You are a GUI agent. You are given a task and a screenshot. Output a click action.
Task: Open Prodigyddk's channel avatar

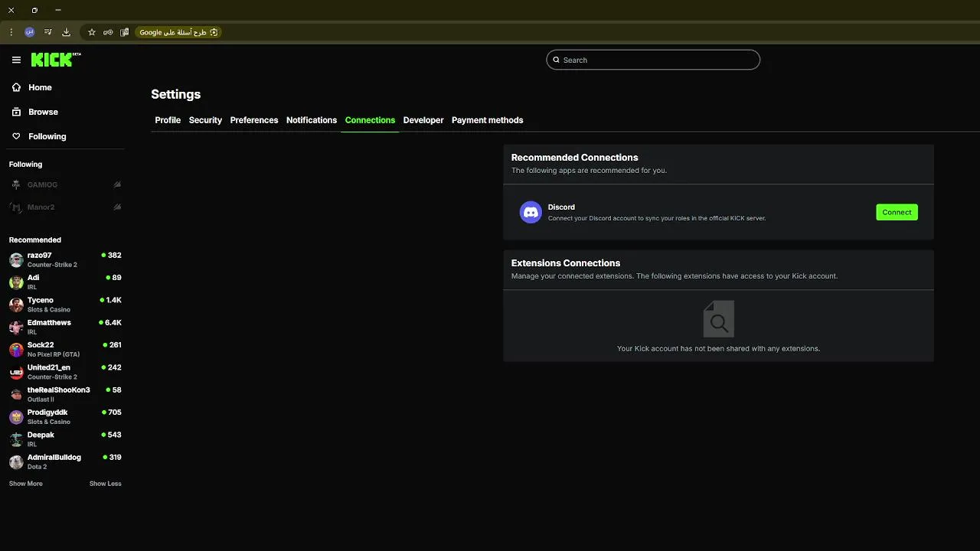coord(16,416)
